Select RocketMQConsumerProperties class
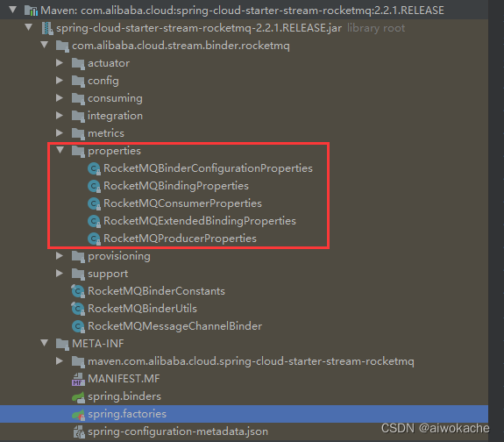The height and width of the screenshot is (442, 504). click(x=182, y=203)
